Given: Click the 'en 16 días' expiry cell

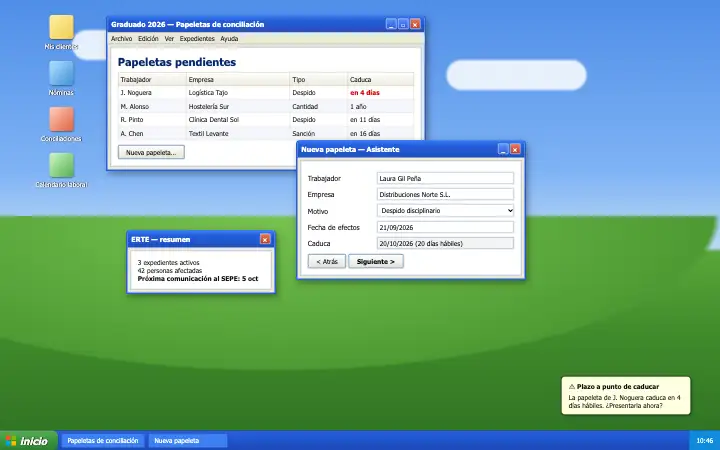Looking at the screenshot, I should point(381,134).
